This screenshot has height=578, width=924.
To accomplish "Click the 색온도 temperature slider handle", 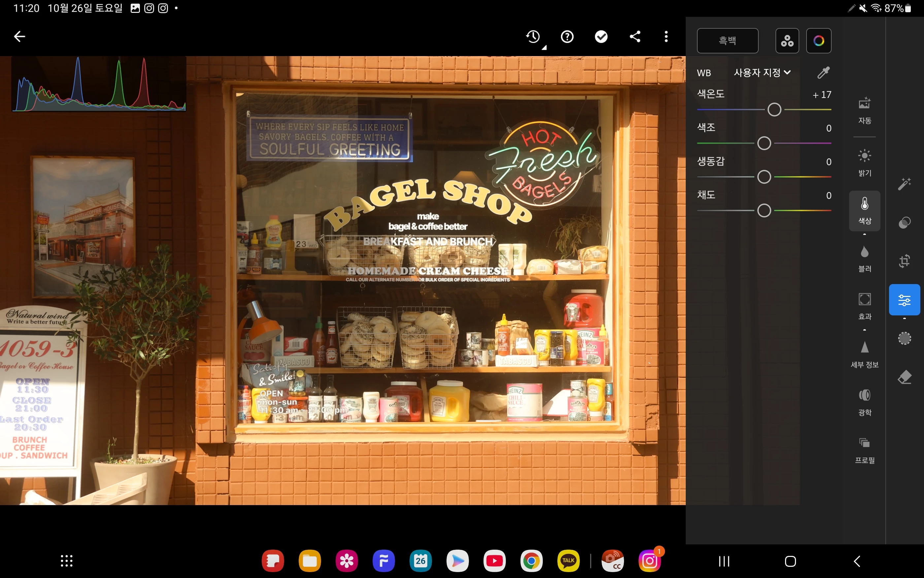I will 774,110.
